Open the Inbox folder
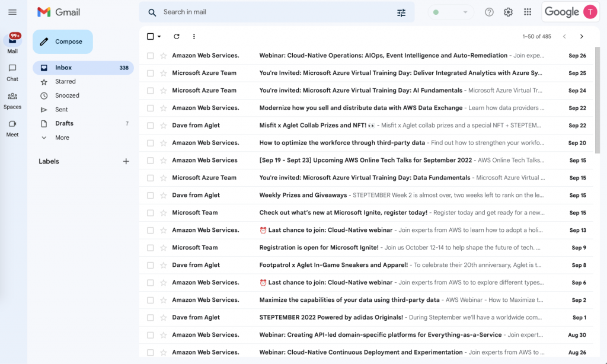 point(83,68)
